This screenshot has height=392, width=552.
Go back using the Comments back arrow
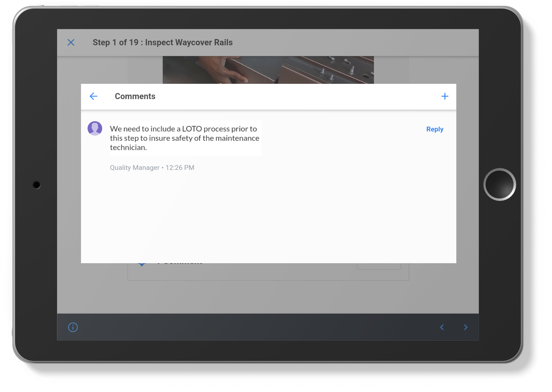click(93, 96)
